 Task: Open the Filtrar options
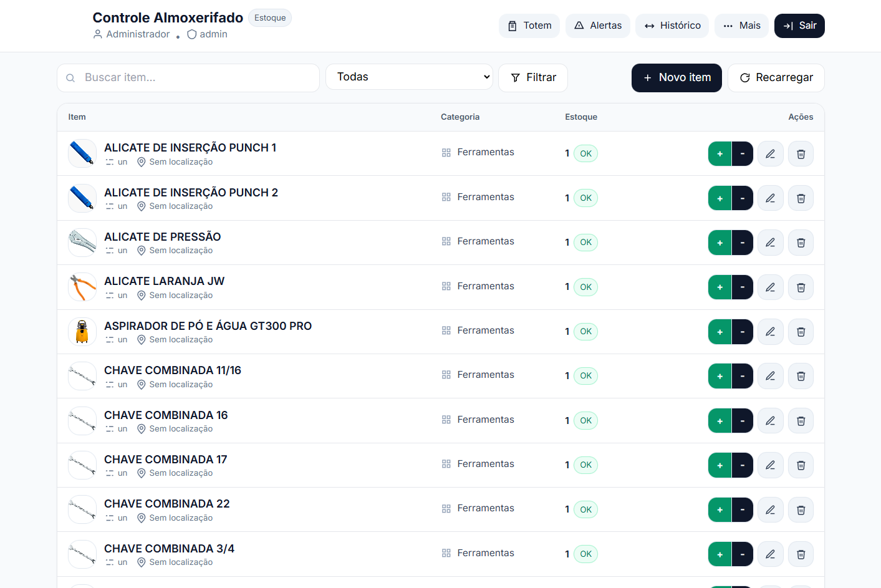[532, 78]
